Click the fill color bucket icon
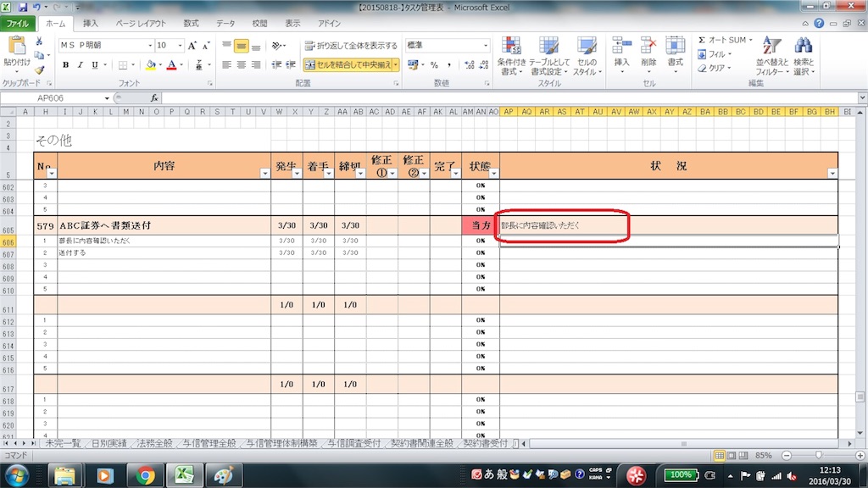This screenshot has width=868, height=488. [x=150, y=64]
